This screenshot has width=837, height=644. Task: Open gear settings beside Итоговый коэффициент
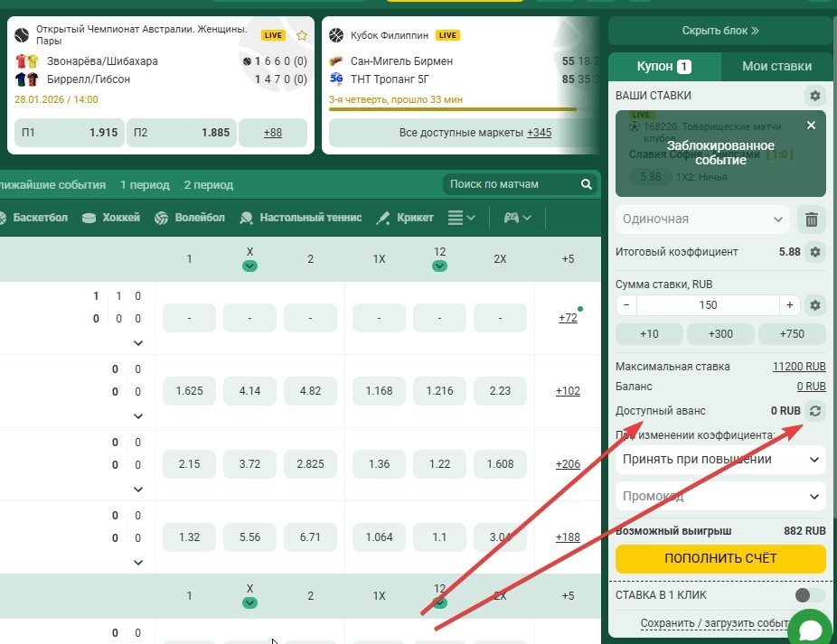click(x=815, y=252)
